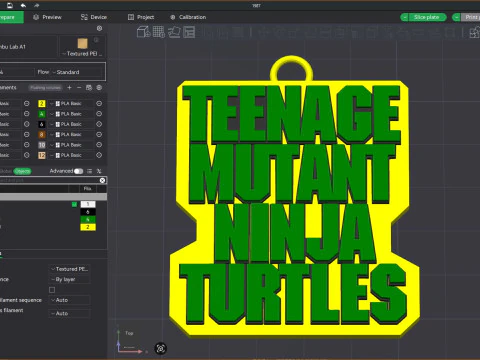480x360 pixels.
Task: Open PLA Basic dropdown for filament 6
Action: [71, 124]
